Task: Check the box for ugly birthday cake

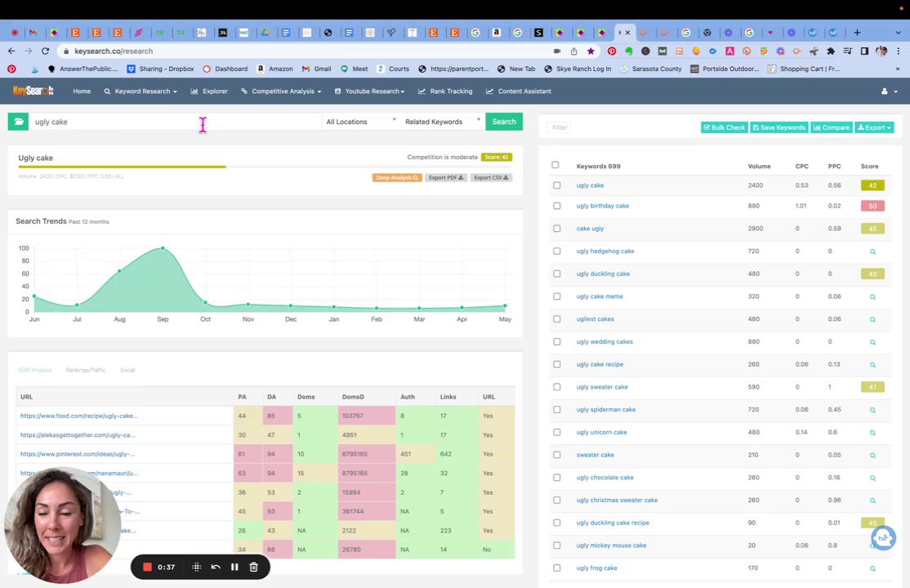Action: pos(557,206)
